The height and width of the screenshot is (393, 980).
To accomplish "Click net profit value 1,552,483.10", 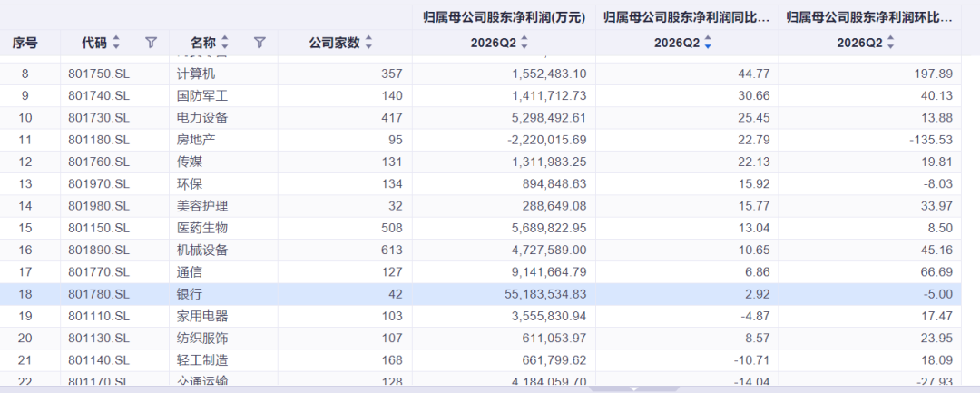I will tap(549, 74).
